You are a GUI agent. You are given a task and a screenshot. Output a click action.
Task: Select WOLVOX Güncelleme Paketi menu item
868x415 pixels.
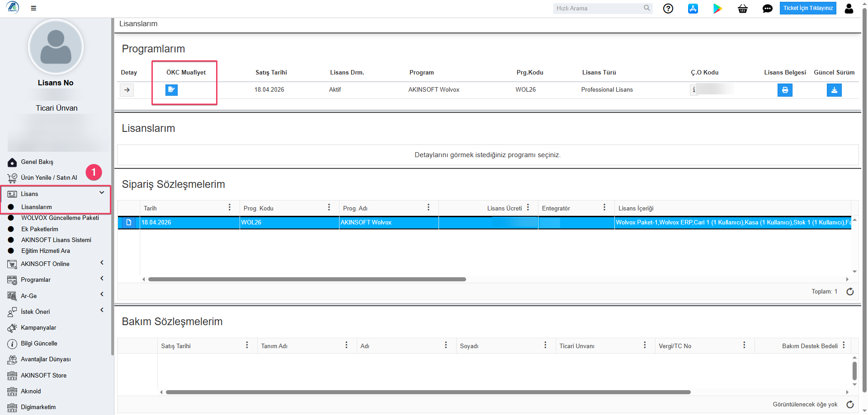(x=60, y=218)
